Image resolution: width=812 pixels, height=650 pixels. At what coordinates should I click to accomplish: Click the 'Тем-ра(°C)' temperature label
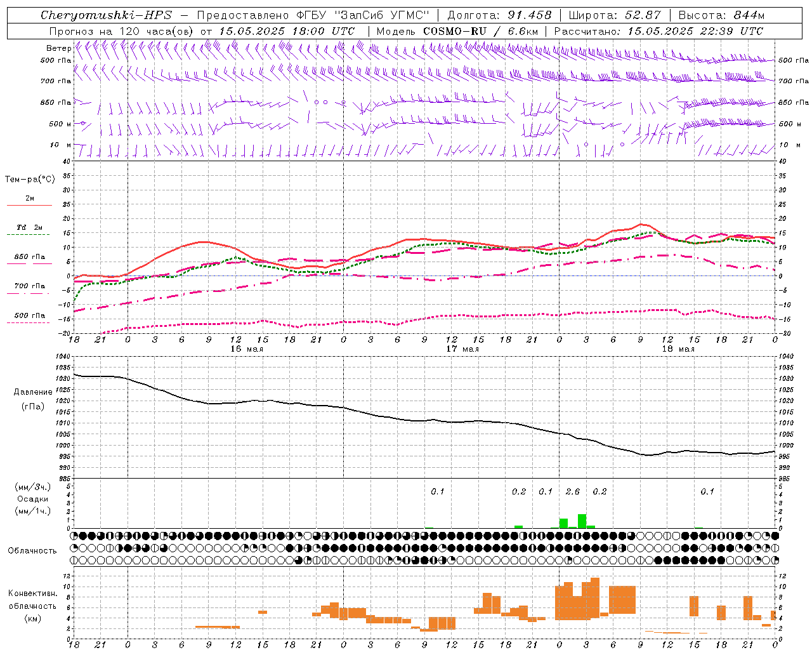coord(30,180)
